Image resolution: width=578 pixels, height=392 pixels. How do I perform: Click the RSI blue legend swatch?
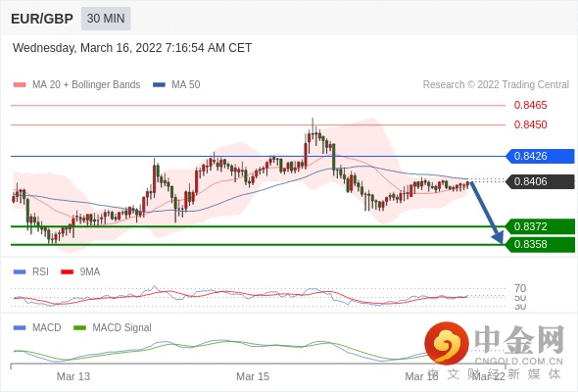coord(20,272)
